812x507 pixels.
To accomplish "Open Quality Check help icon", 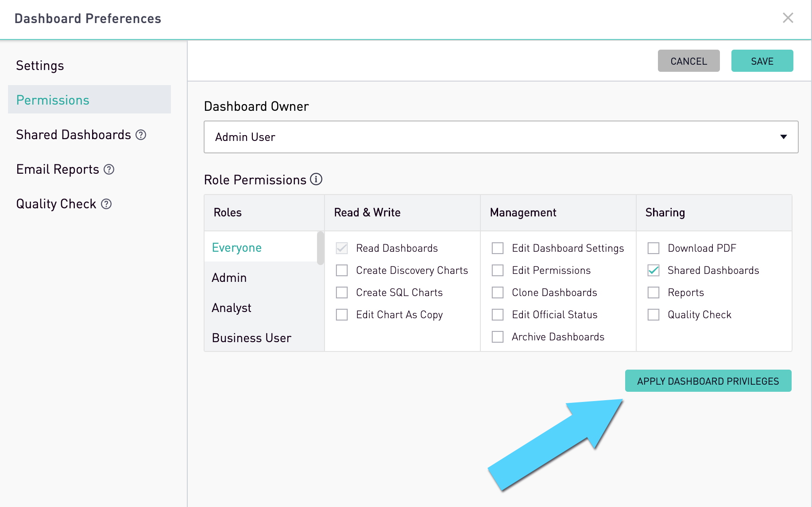I will [106, 204].
